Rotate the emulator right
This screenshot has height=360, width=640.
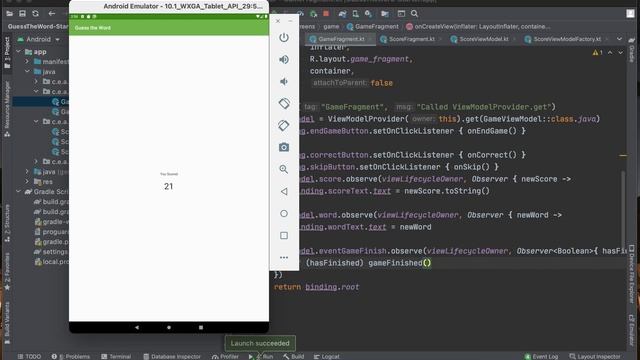(x=284, y=125)
